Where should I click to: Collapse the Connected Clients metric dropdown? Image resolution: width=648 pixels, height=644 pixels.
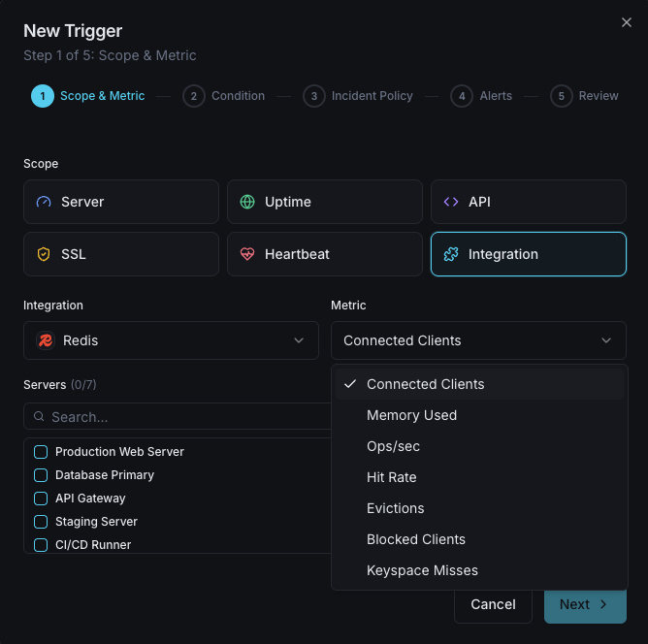tap(478, 340)
